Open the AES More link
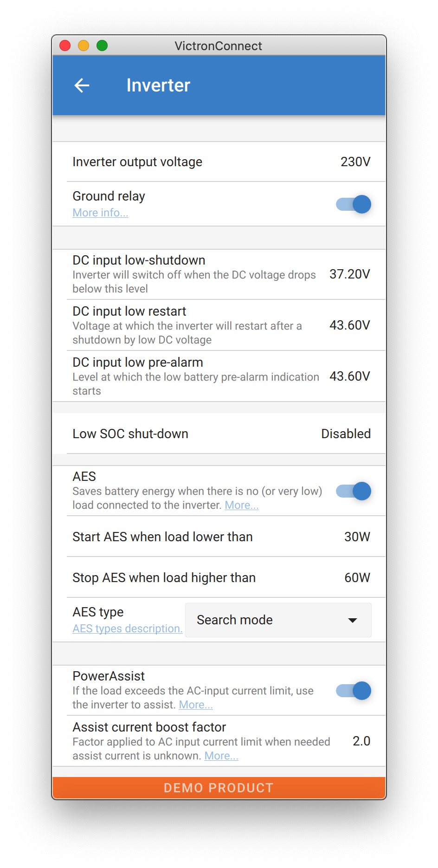 tap(241, 505)
